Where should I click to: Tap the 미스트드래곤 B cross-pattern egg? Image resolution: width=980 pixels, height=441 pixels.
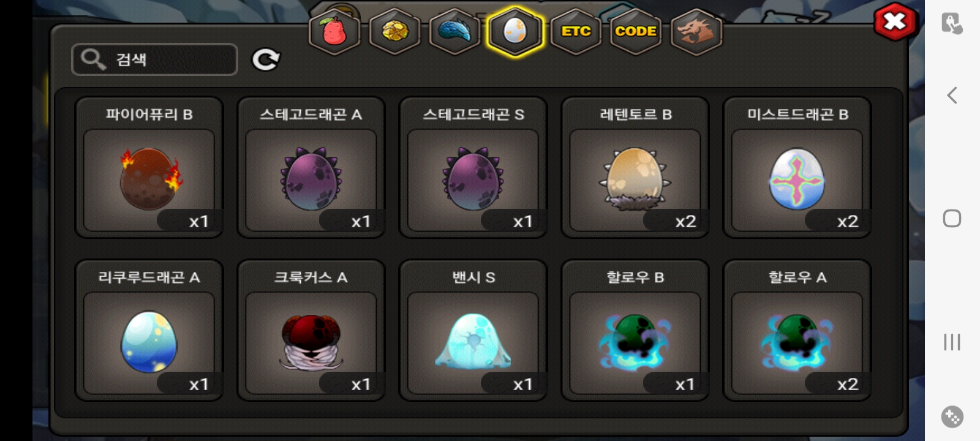click(x=797, y=167)
